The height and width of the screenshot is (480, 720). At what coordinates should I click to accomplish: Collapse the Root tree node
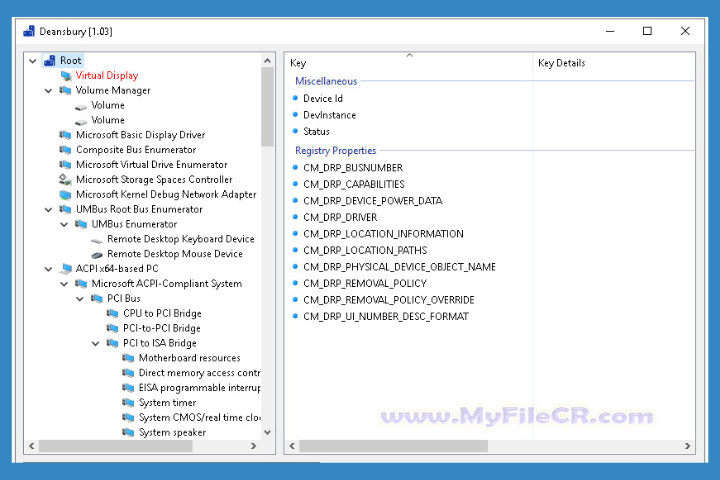(x=33, y=61)
